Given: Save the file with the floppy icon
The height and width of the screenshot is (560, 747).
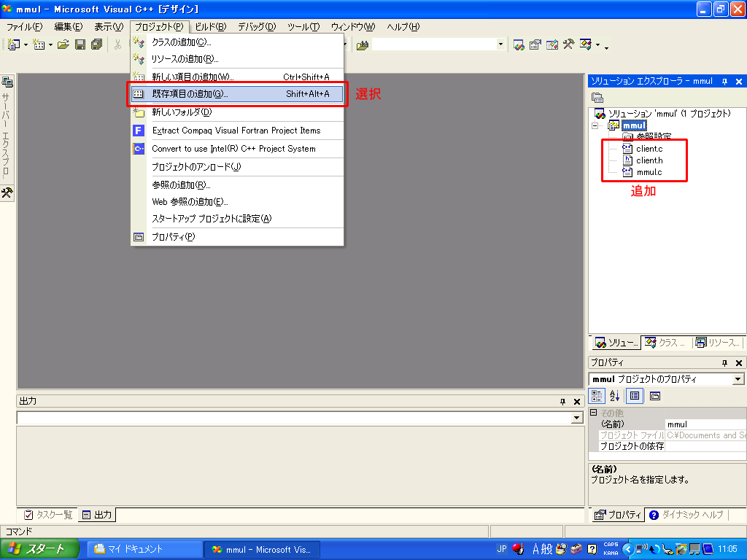Looking at the screenshot, I should coord(80,44).
